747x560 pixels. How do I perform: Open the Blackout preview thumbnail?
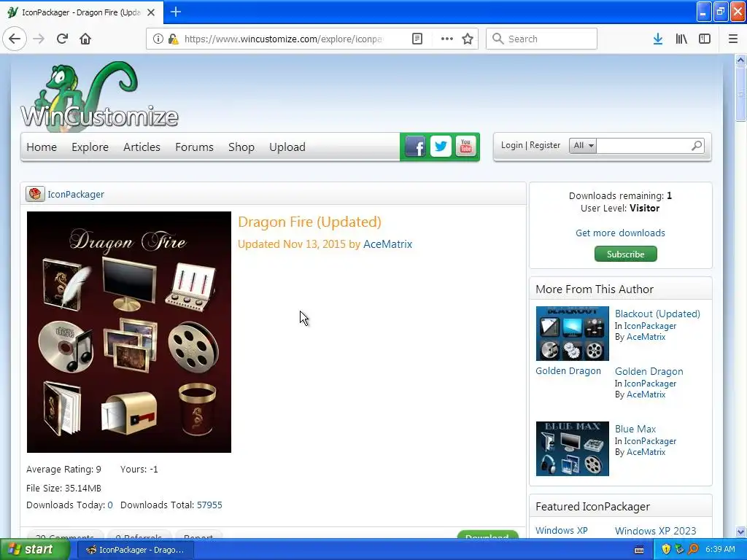coord(572,333)
